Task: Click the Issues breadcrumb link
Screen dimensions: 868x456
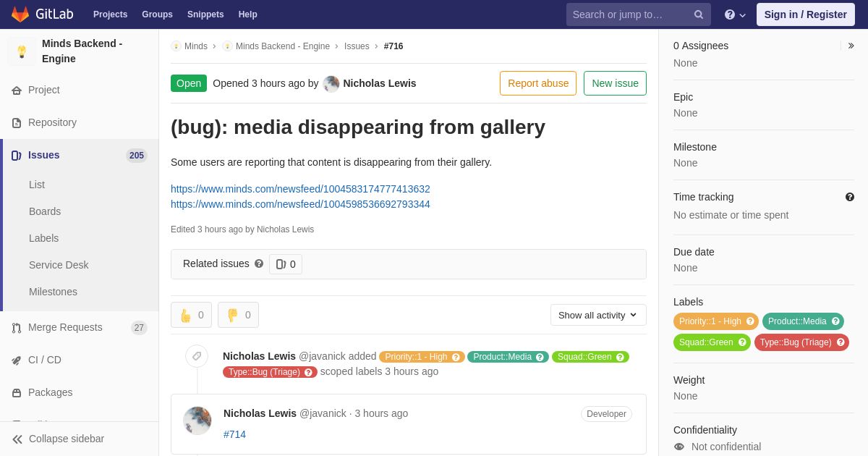Action: [357, 46]
